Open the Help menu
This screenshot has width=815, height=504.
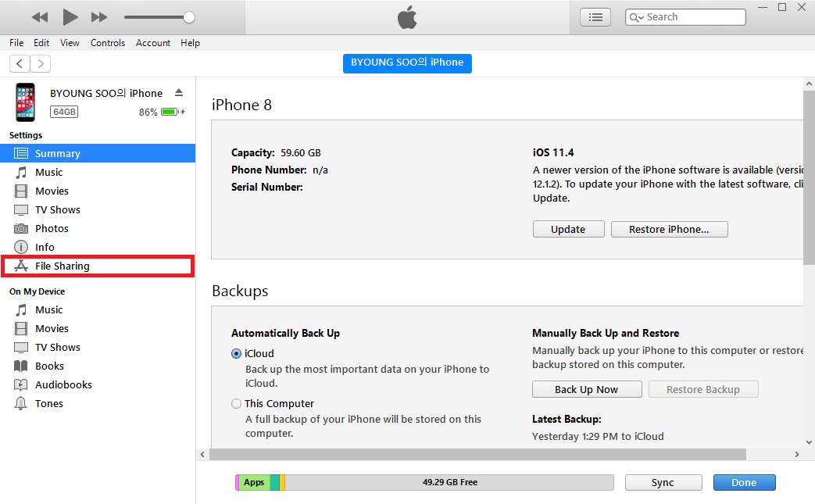point(190,43)
